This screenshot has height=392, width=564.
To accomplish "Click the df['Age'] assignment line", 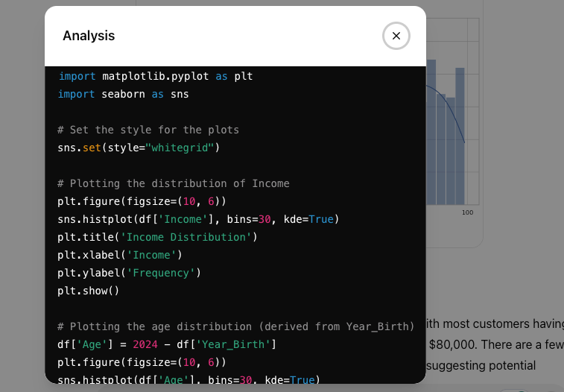I will [x=167, y=344].
